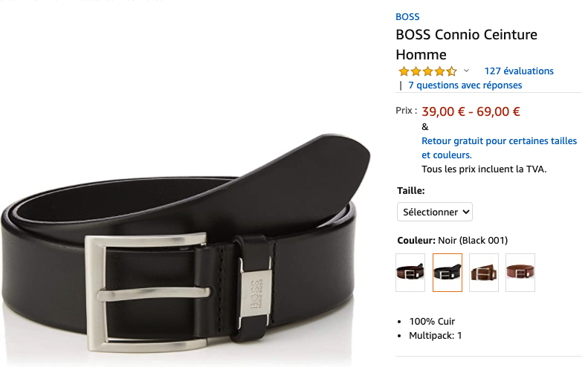Select the black belt swatch highlighted orange
Image resolution: width=588 pixels, height=367 pixels.
click(x=447, y=273)
